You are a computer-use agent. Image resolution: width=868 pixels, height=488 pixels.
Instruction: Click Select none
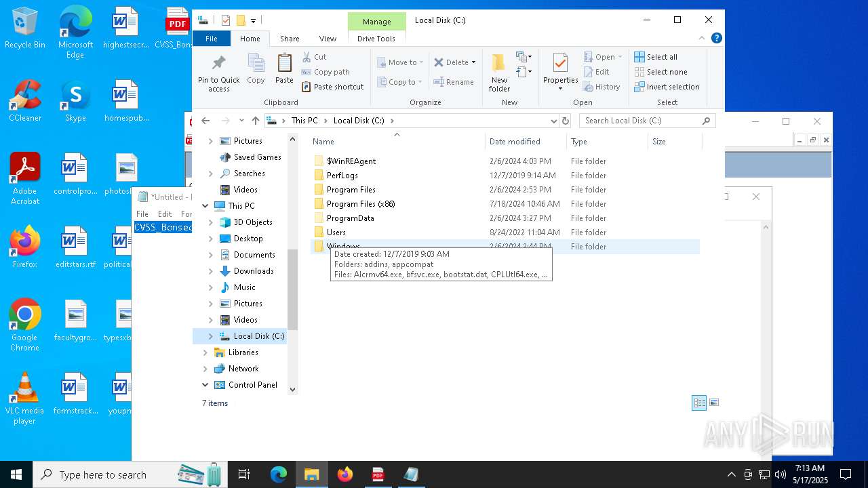[x=660, y=72]
